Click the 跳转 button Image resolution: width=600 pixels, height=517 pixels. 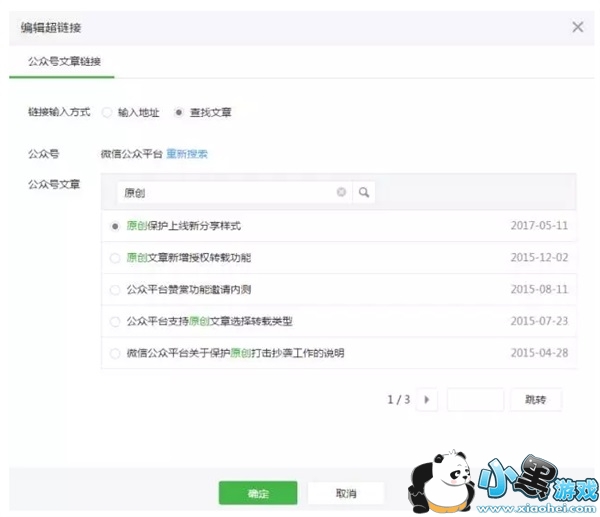click(535, 400)
